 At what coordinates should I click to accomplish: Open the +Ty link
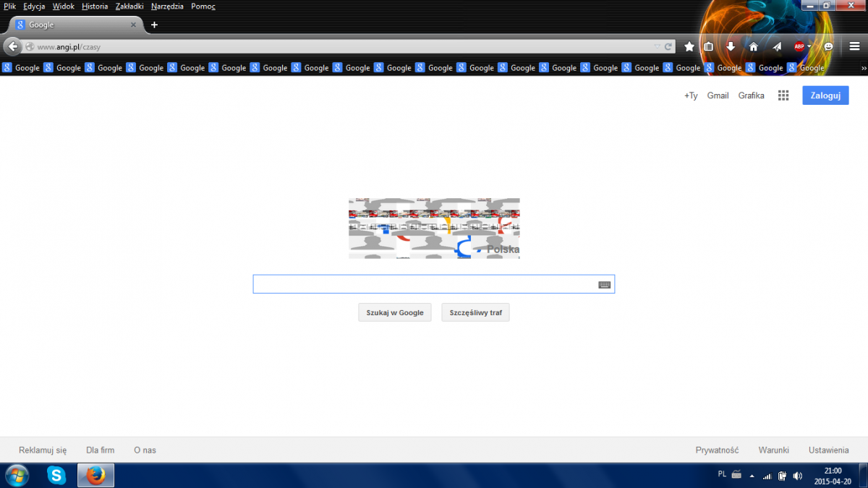[x=691, y=95]
